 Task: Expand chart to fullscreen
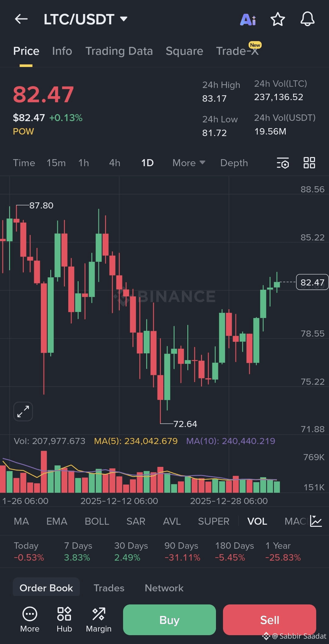(23, 411)
